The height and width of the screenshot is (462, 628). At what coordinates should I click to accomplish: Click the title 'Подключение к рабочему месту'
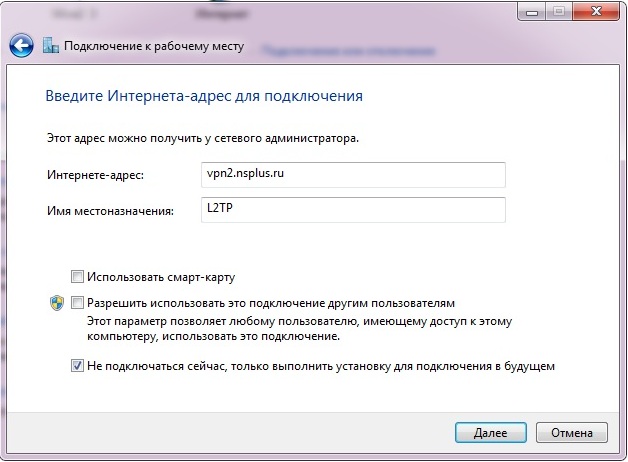click(154, 46)
